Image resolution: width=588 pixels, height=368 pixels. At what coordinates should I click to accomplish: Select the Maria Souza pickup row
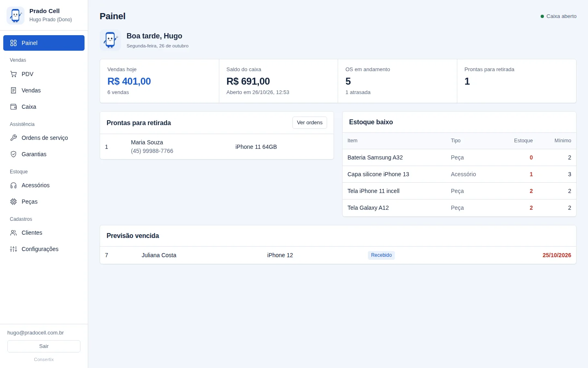[217, 147]
